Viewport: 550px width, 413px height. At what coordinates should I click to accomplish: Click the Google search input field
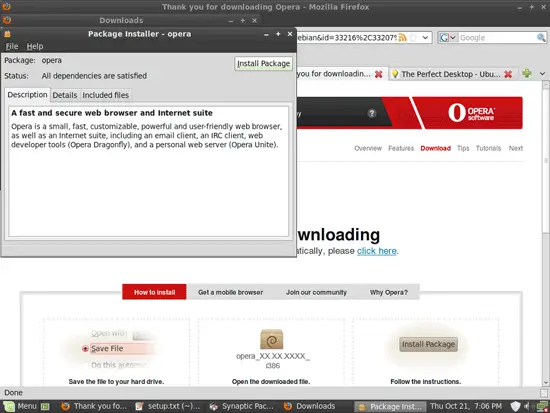(497, 38)
